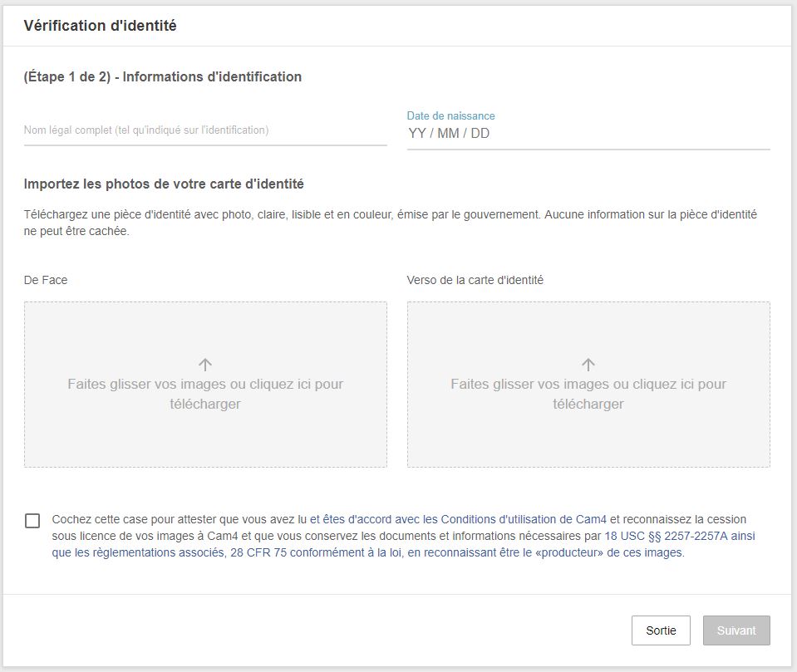The image size is (797, 672).
Task: Click the Nom légal complet field
Action: [205, 131]
